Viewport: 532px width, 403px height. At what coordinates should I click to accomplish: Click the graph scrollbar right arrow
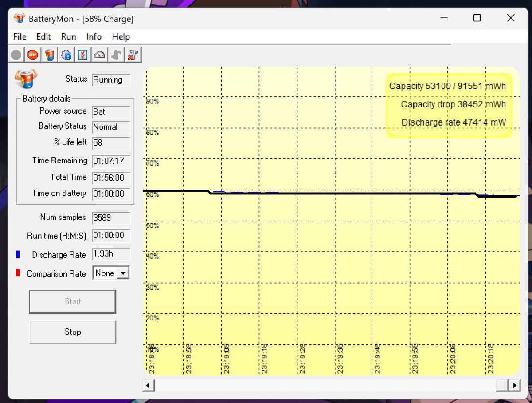(x=514, y=385)
